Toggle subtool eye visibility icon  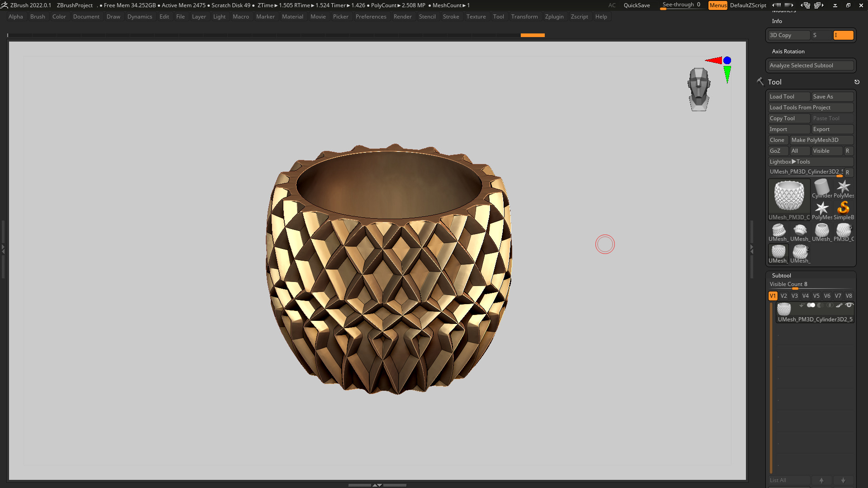(x=849, y=305)
